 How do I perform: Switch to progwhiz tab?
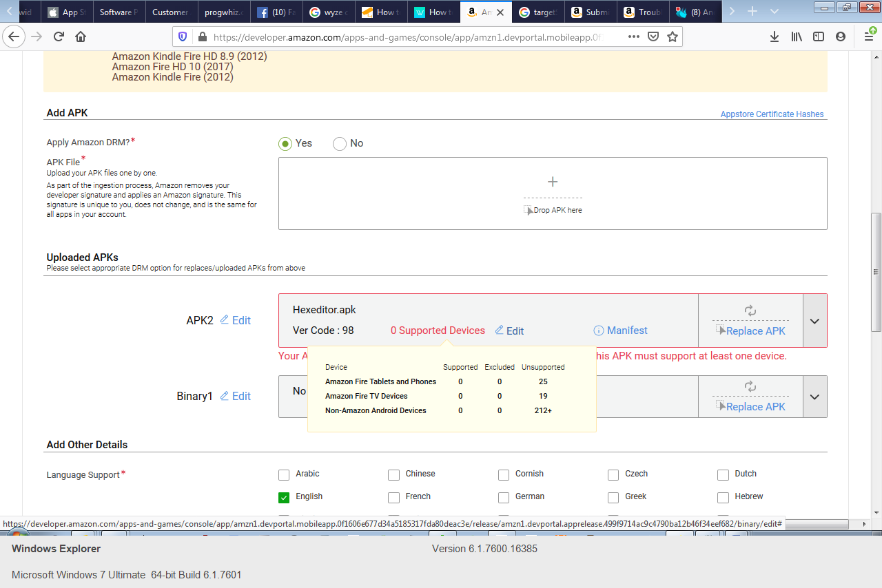(223, 12)
